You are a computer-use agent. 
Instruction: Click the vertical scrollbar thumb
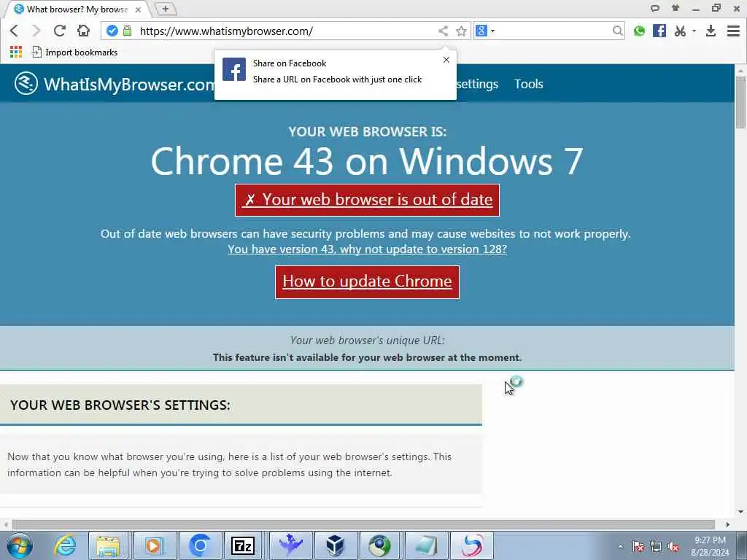(x=740, y=101)
